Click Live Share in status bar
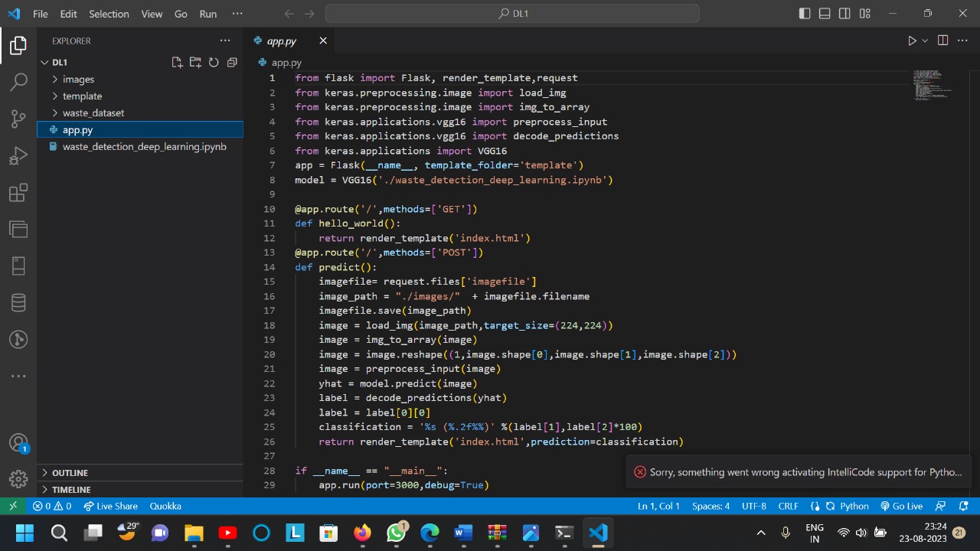Viewport: 980px width, 551px height. 111,506
